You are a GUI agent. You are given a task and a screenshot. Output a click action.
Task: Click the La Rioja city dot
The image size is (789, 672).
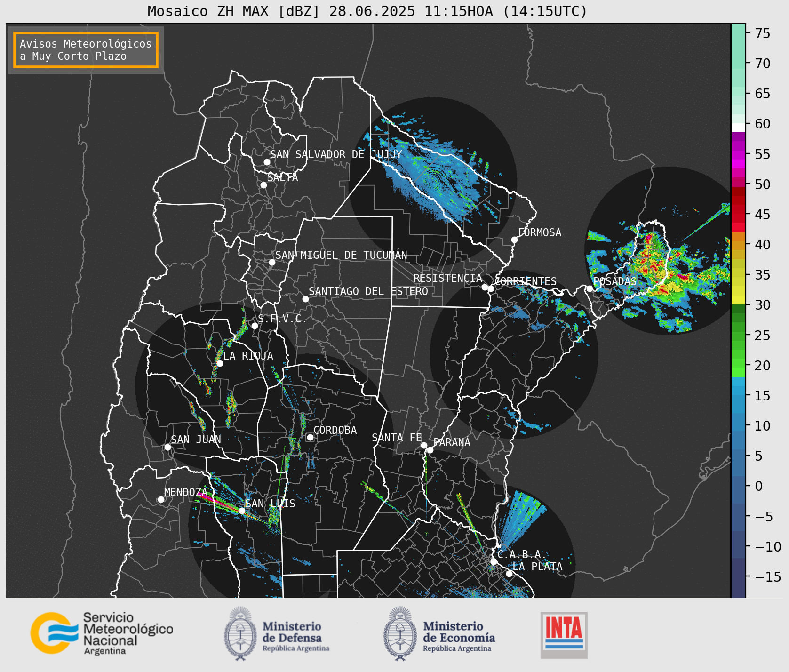pos(220,363)
